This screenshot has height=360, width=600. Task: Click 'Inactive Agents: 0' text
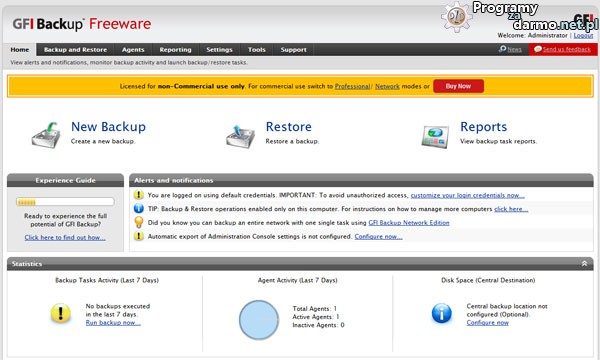[x=318, y=325]
